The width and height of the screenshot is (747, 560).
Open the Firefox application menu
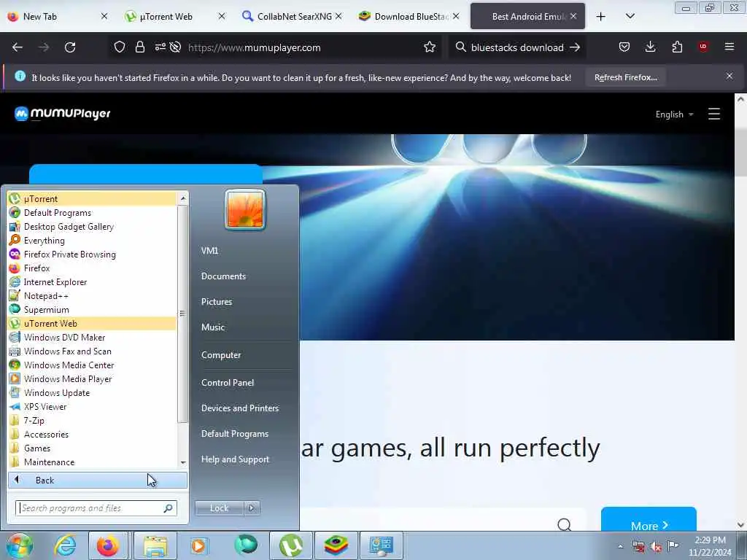pos(729,47)
